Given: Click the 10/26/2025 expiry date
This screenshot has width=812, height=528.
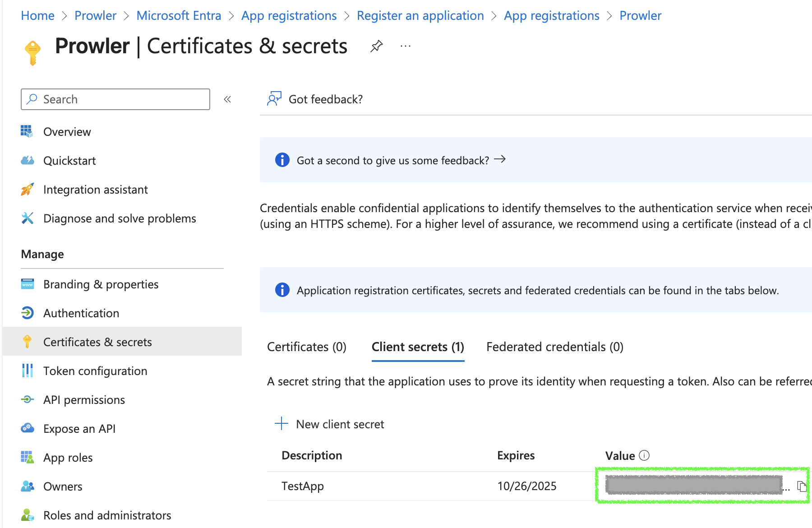Looking at the screenshot, I should [x=527, y=486].
